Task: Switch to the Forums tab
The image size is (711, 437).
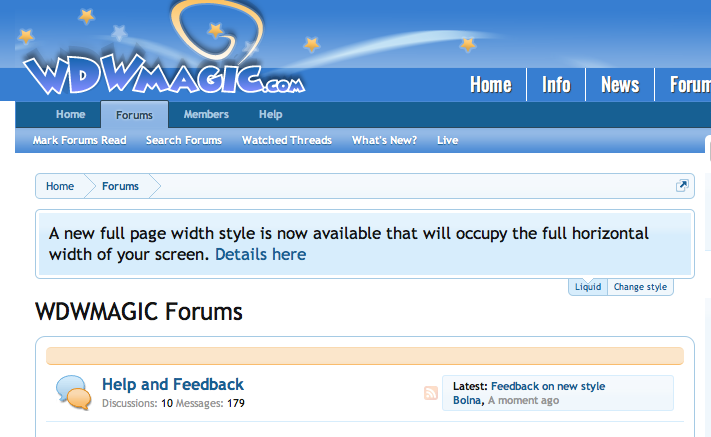Action: (134, 116)
